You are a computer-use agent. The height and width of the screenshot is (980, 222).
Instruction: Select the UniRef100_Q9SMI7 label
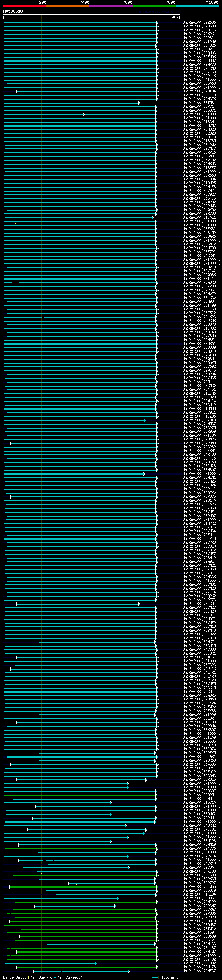(199, 149)
